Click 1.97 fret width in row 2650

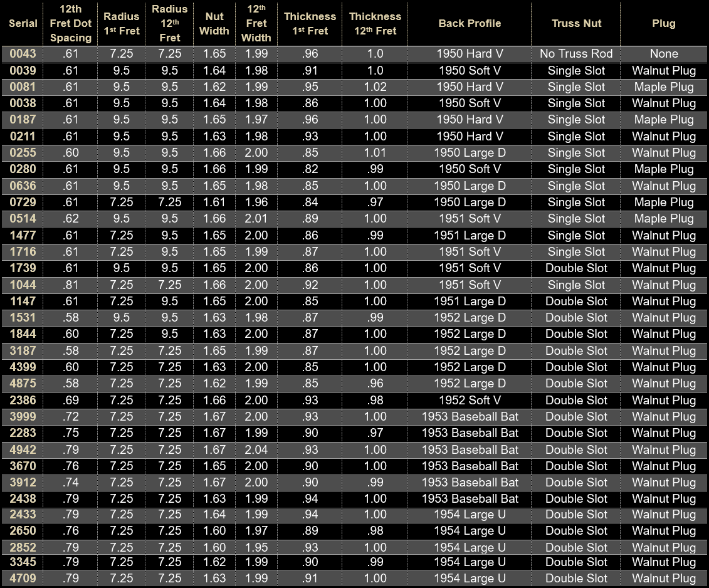[x=256, y=530]
